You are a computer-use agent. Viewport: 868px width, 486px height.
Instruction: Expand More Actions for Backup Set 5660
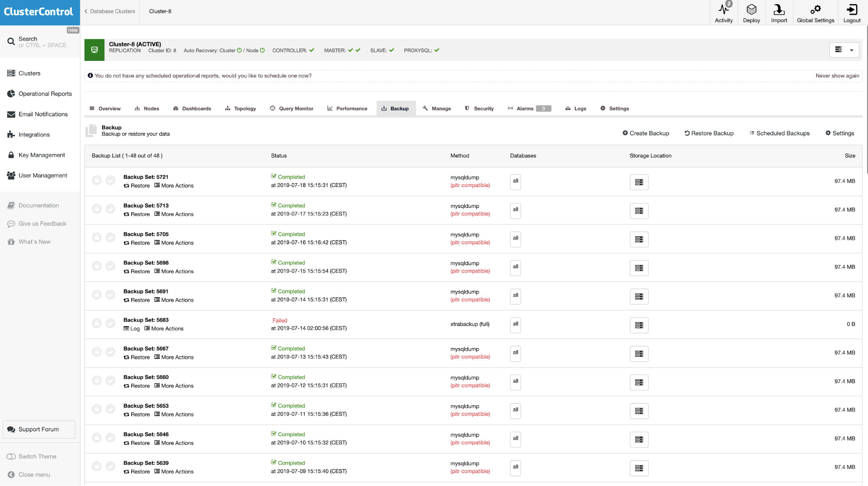(x=174, y=386)
